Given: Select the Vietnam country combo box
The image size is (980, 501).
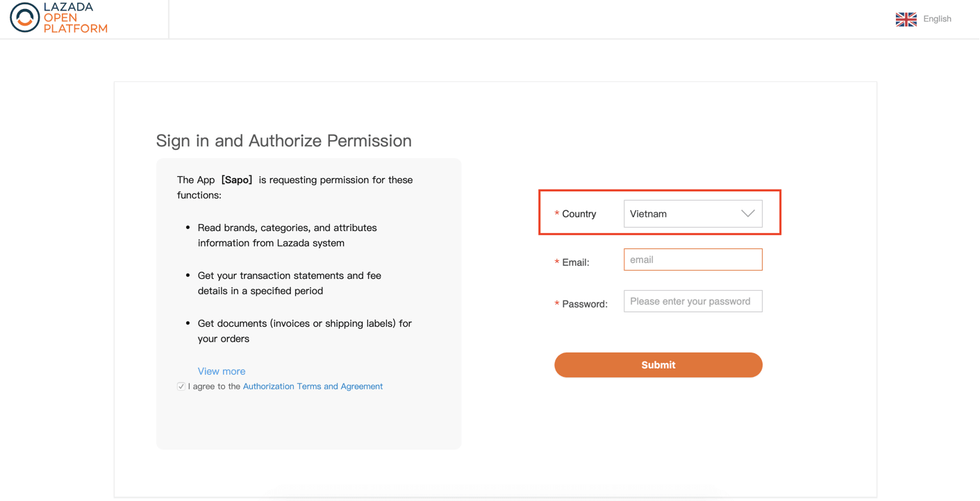Looking at the screenshot, I should (x=692, y=214).
